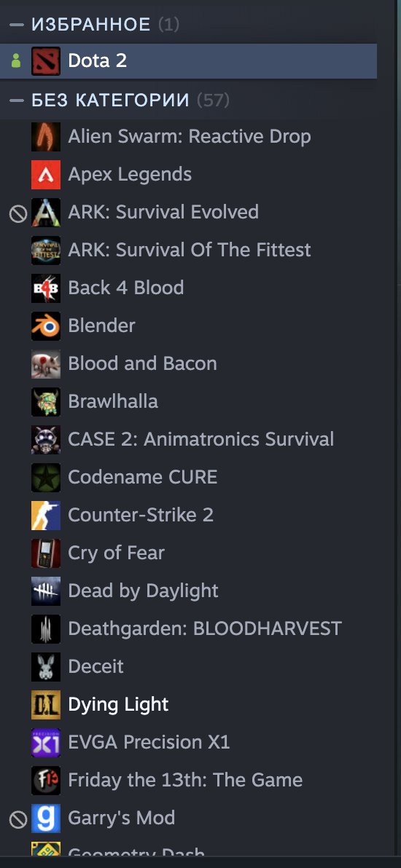
Task: Click the Blender logo icon
Action: (x=46, y=325)
